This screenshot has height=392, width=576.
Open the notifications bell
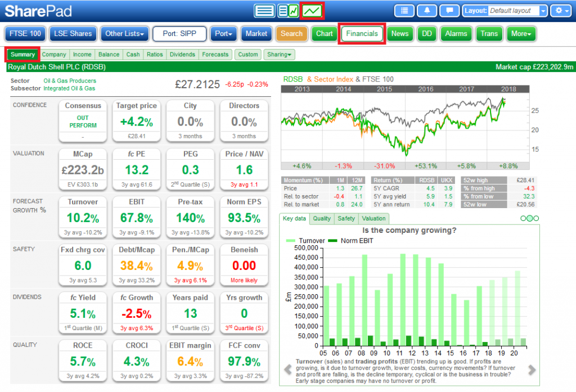point(427,11)
